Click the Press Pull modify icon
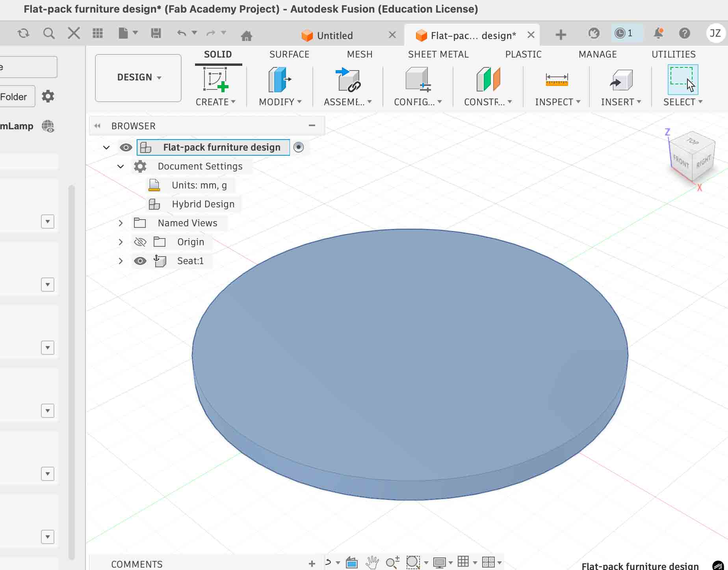Image resolution: width=728 pixels, height=570 pixels. [279, 79]
